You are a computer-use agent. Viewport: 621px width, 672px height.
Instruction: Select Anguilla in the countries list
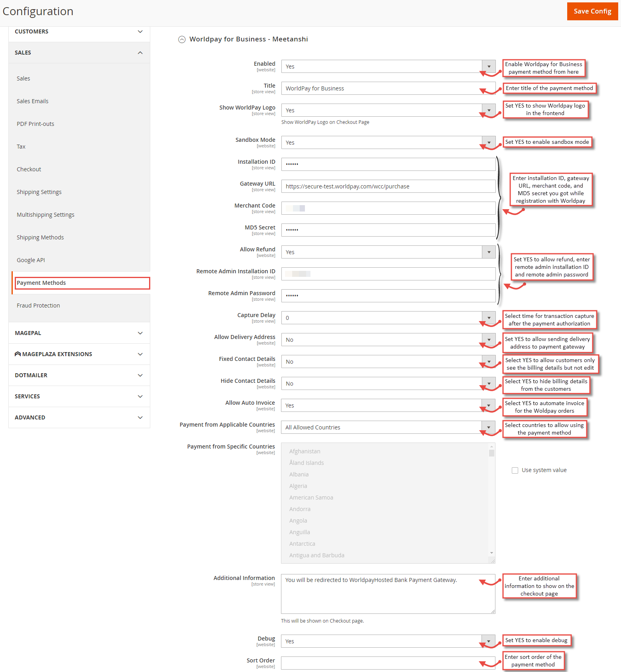pyautogui.click(x=300, y=532)
